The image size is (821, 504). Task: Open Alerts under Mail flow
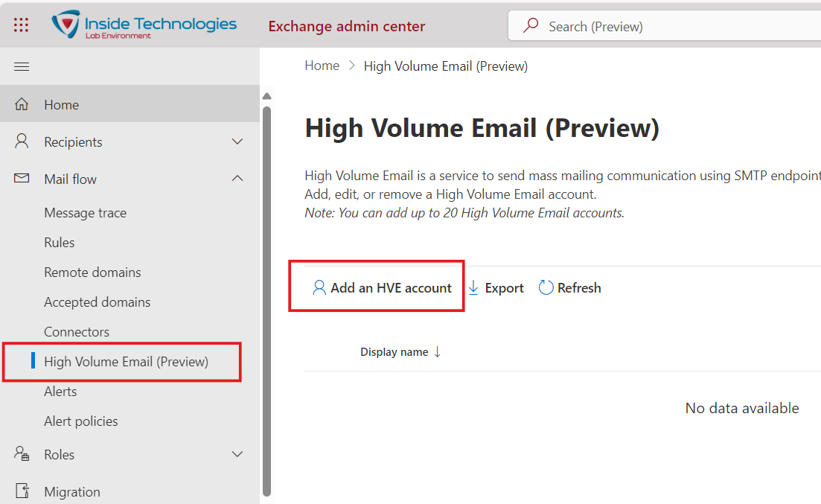click(x=60, y=392)
